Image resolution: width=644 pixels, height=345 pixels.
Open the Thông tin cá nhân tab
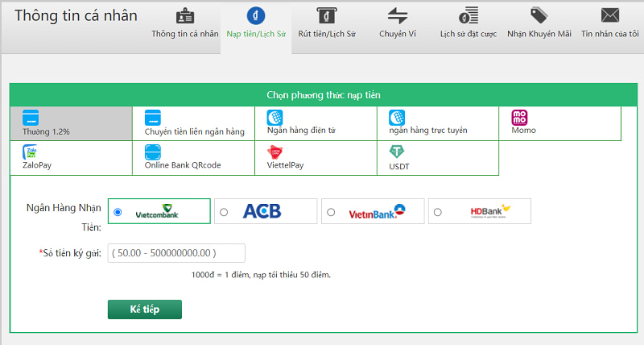tap(184, 24)
